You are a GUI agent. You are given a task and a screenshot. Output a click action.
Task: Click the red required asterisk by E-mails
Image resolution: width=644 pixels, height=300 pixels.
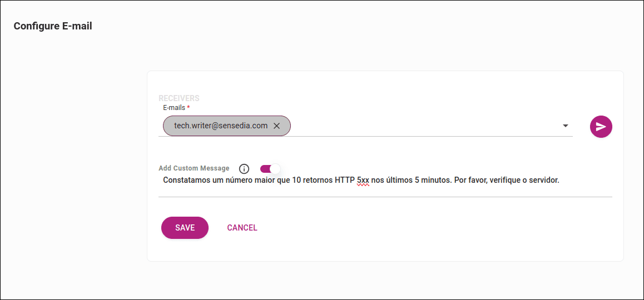[x=189, y=107]
